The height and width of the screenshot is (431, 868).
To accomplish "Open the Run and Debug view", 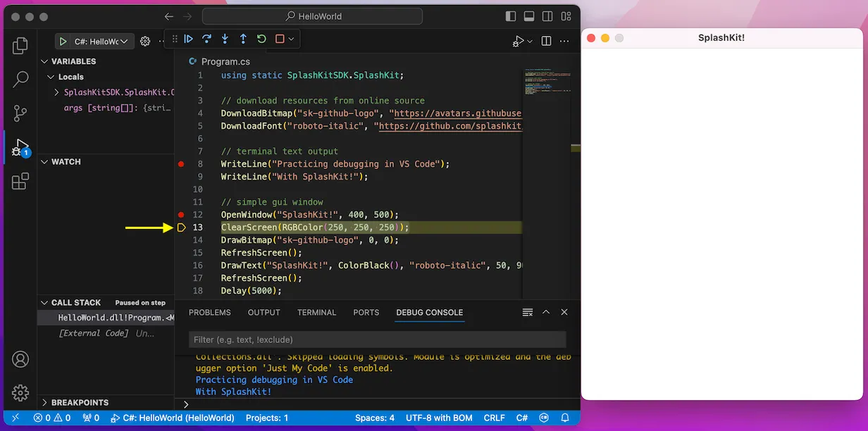I will pos(20,147).
